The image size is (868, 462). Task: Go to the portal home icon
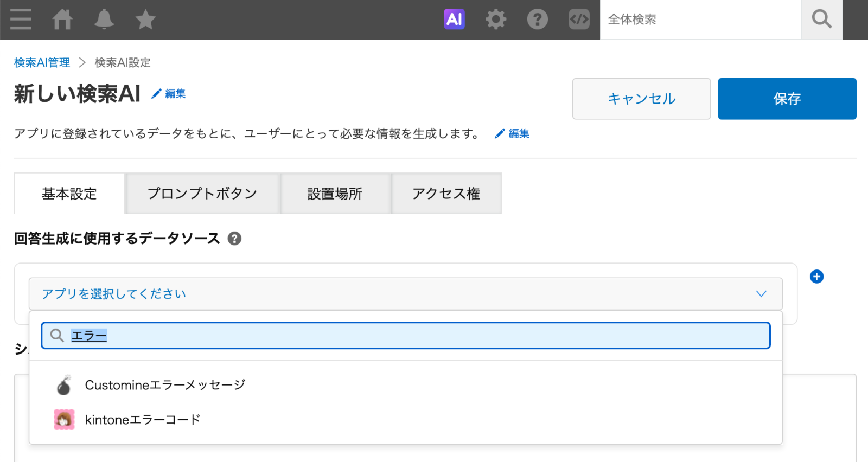click(62, 20)
